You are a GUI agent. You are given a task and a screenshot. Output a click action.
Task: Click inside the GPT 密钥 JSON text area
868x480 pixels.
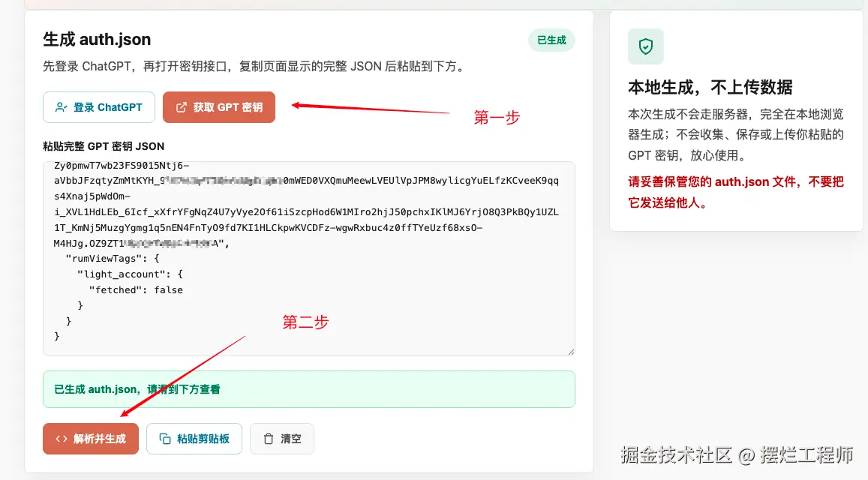(309, 259)
